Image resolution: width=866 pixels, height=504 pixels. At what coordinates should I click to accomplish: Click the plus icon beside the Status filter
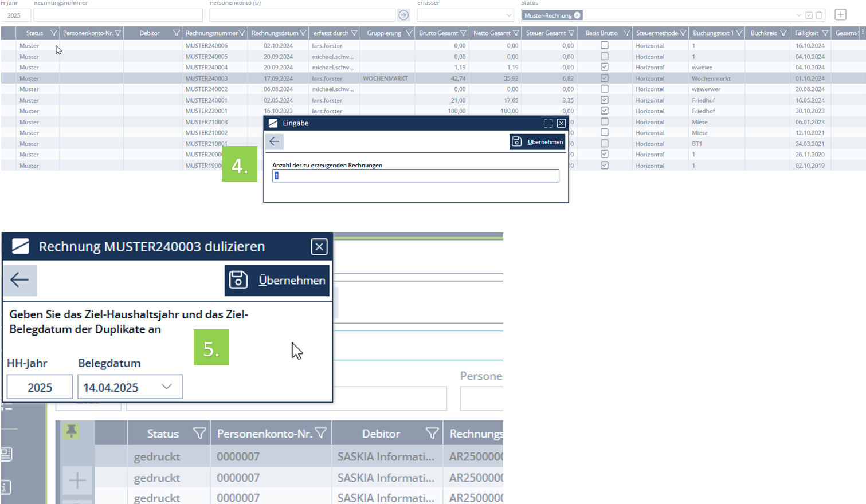(x=840, y=15)
